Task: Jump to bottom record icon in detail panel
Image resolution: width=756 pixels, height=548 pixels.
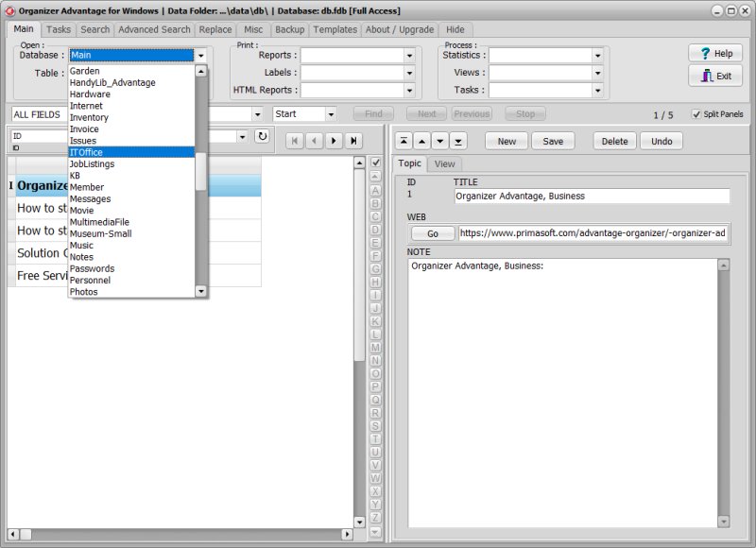Action: point(458,141)
